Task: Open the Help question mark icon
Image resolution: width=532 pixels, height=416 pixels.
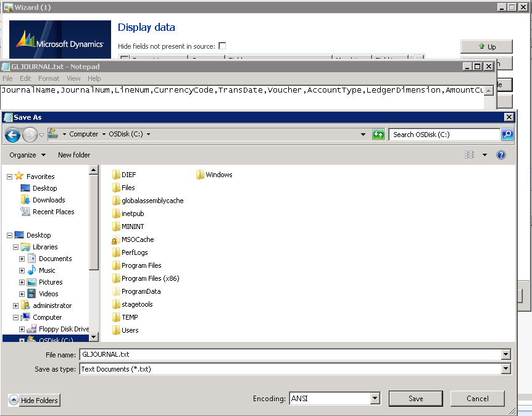Action: point(501,155)
